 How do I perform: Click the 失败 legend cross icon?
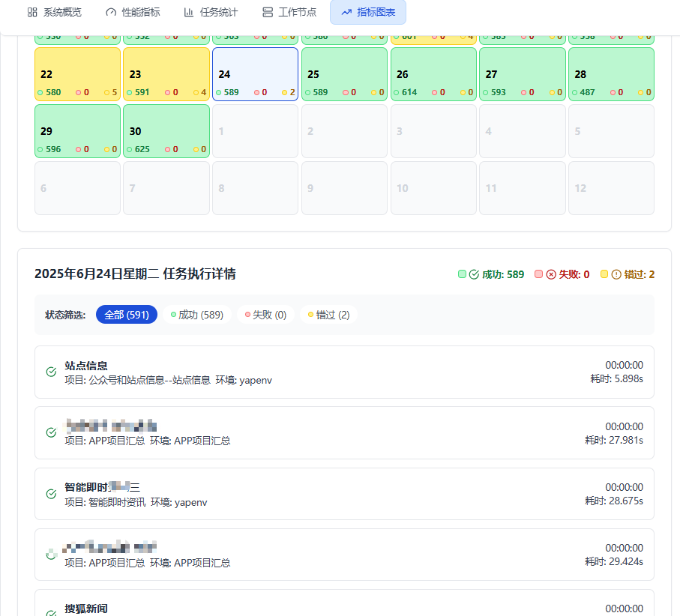pyautogui.click(x=550, y=274)
